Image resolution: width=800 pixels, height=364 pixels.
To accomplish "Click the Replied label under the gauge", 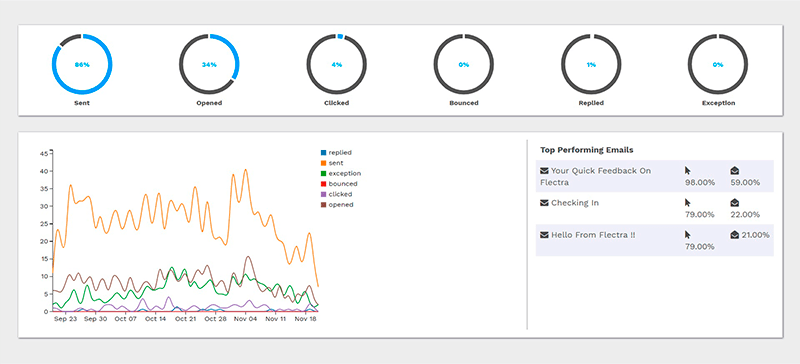I will point(591,103).
